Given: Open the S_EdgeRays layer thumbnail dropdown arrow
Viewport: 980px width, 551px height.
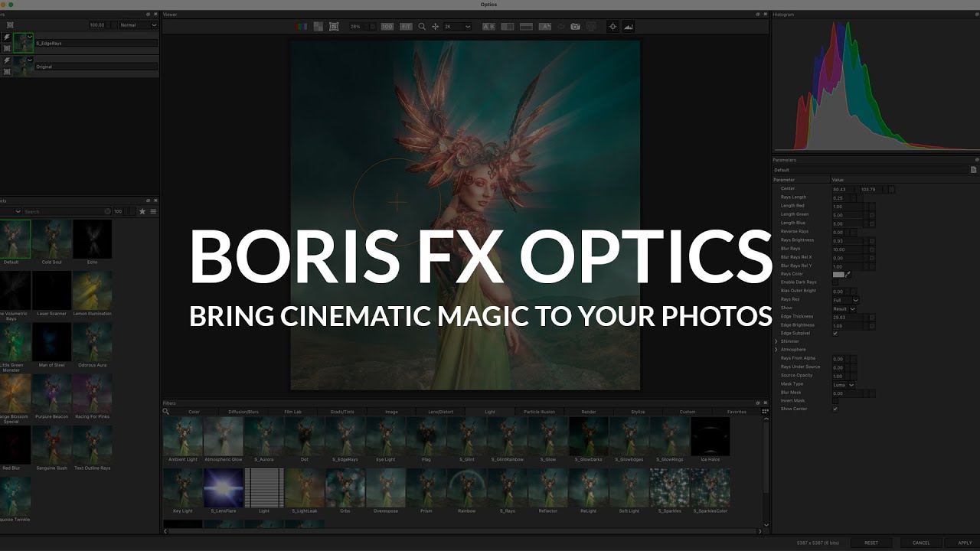Looking at the screenshot, I should point(30,37).
